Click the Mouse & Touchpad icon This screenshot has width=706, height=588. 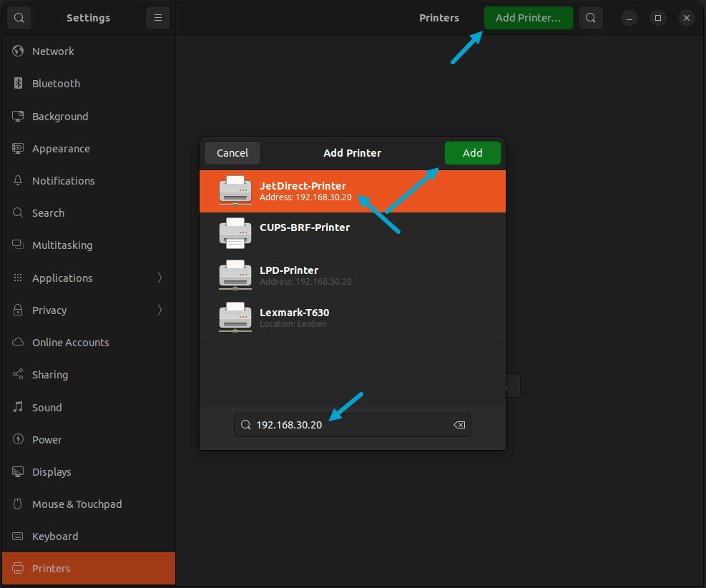pyautogui.click(x=17, y=504)
